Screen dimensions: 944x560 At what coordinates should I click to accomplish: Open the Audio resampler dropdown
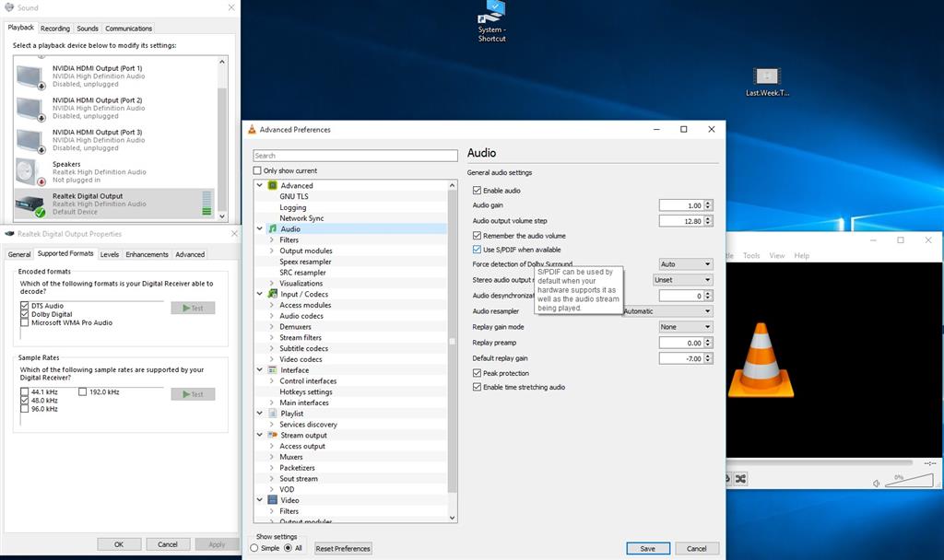[667, 311]
